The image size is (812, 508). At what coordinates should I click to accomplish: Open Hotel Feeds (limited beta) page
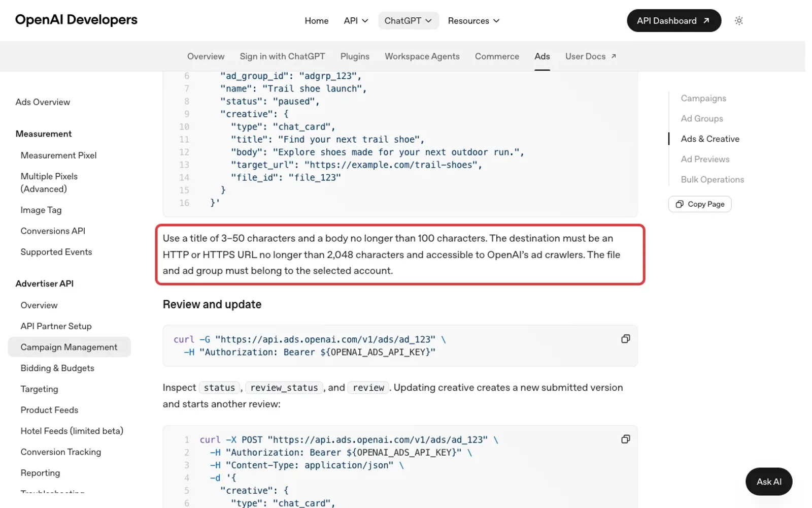point(72,431)
